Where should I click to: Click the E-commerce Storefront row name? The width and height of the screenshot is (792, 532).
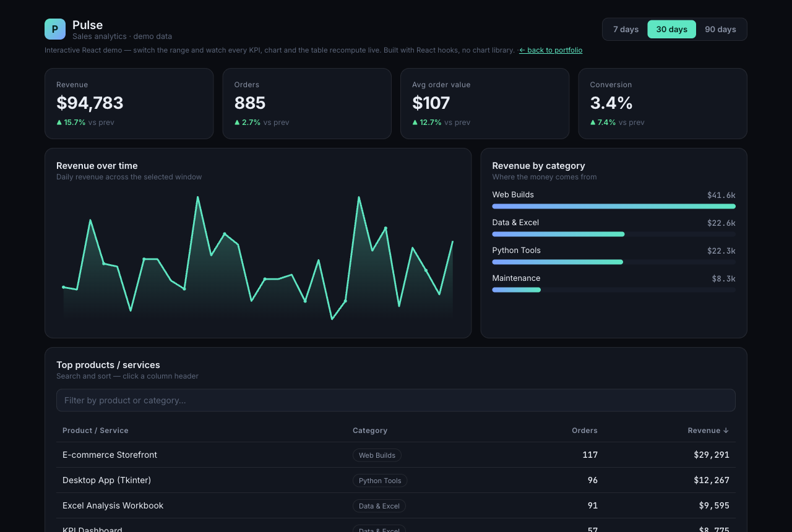110,455
